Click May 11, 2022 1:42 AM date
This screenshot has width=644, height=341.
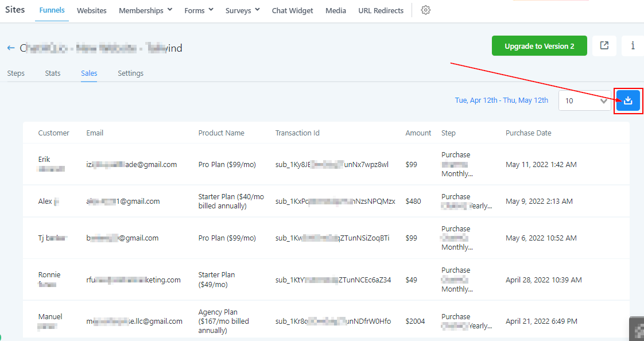coord(541,164)
